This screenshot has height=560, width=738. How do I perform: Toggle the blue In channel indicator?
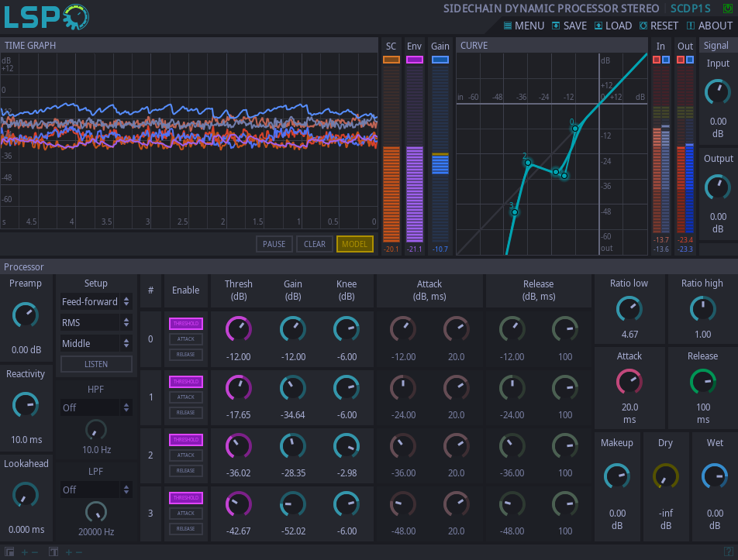tap(666, 60)
